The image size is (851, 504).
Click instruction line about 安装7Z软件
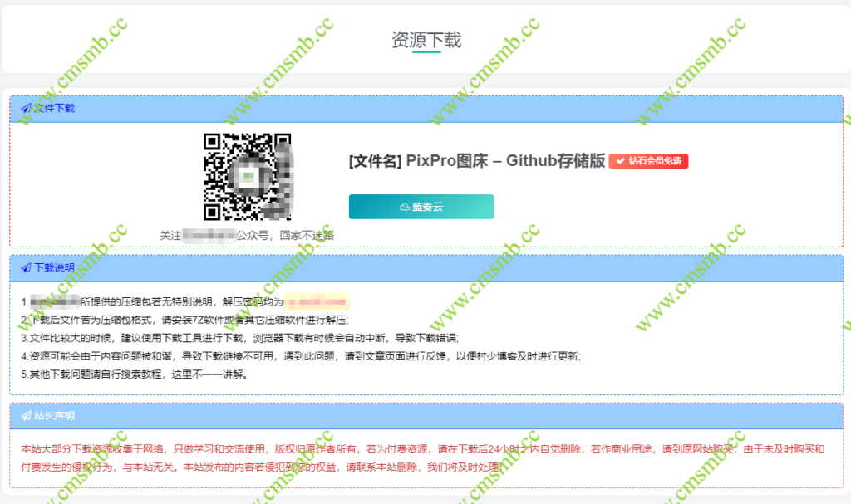[185, 321]
